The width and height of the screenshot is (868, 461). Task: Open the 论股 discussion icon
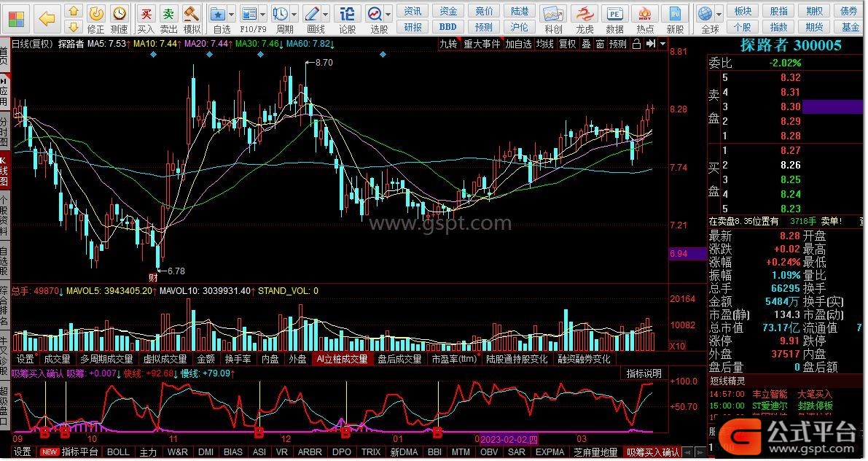(x=347, y=19)
